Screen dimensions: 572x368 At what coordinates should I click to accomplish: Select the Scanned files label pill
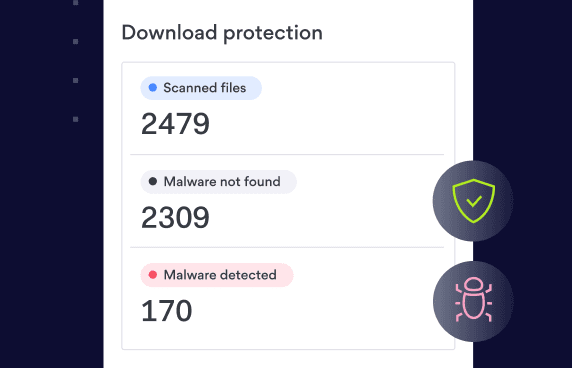coord(201,88)
